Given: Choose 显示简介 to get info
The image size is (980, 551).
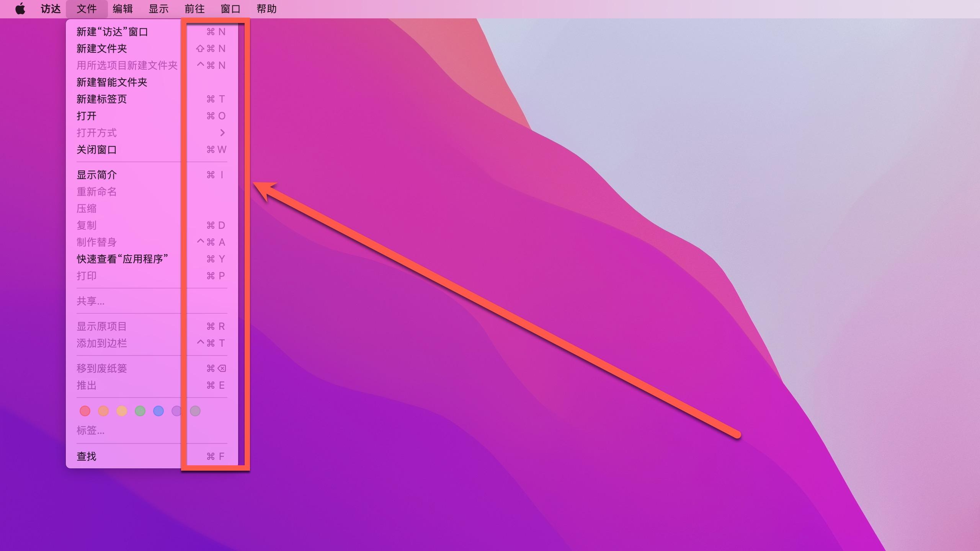Looking at the screenshot, I should coord(96,175).
